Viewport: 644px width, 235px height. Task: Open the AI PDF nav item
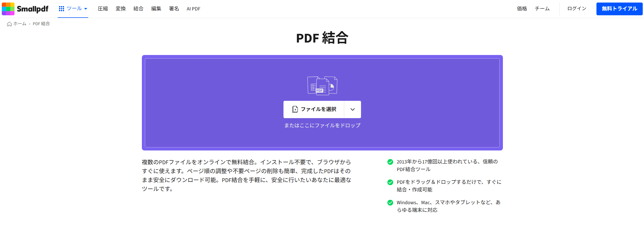point(193,8)
